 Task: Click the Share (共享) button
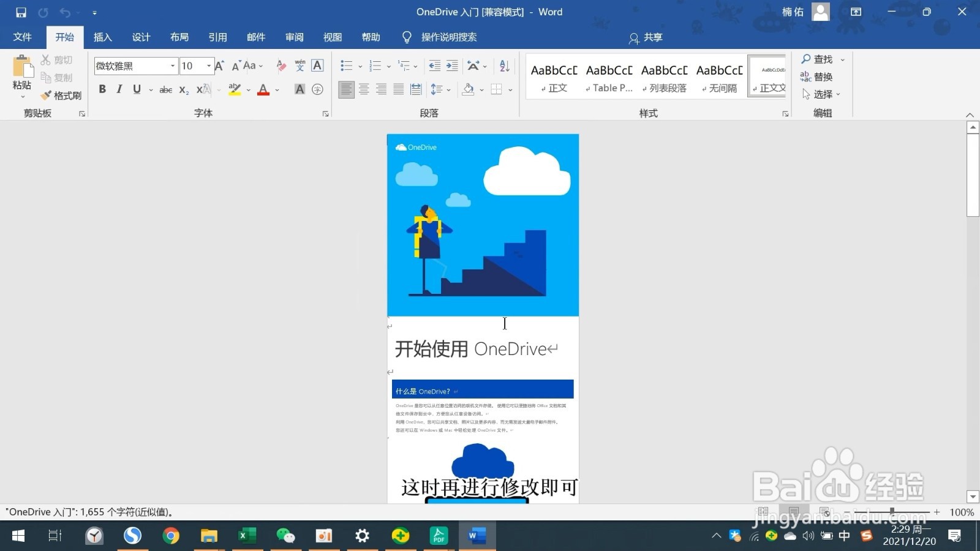pos(646,38)
